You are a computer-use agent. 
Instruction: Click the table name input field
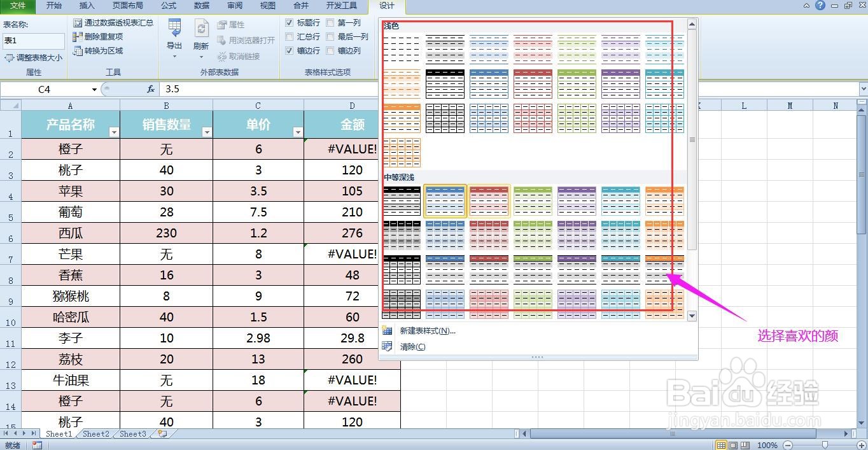tap(33, 41)
